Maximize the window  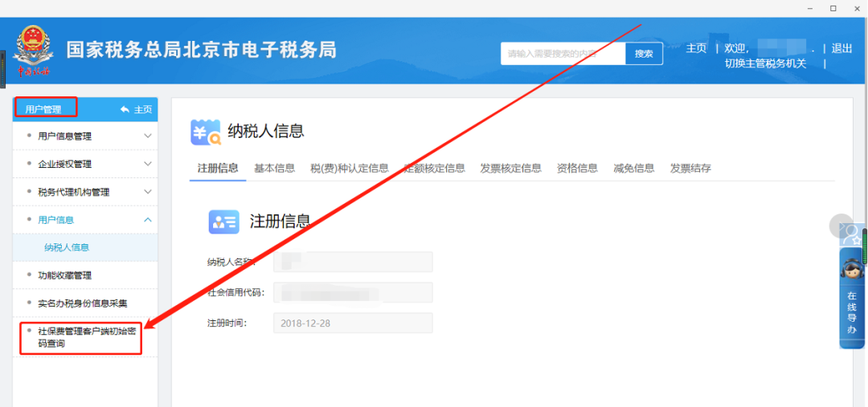pos(833,8)
